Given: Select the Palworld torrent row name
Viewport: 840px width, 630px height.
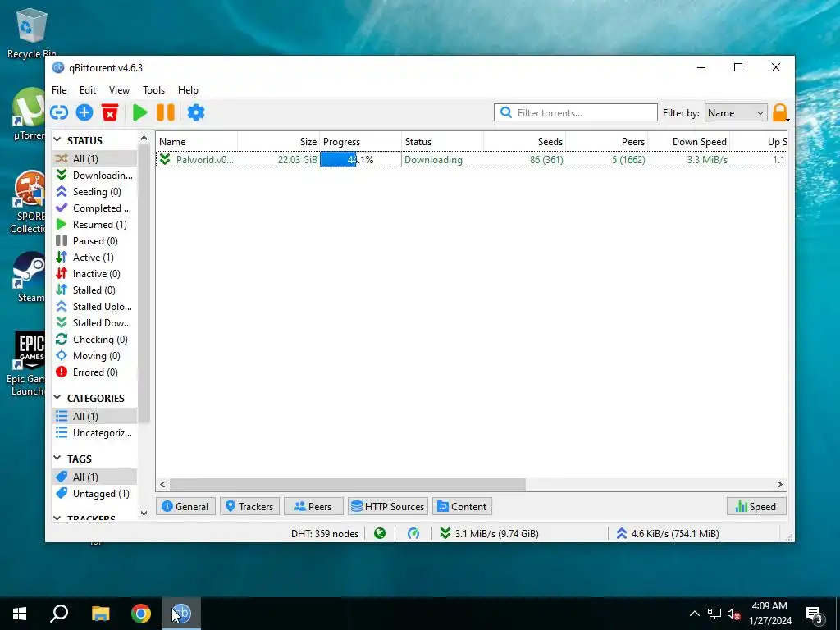Looking at the screenshot, I should 204,159.
